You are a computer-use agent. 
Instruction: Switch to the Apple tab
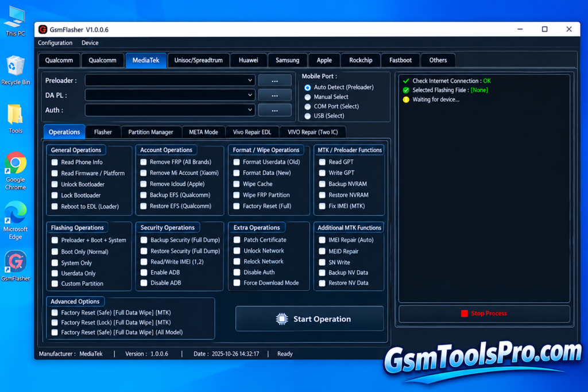(324, 60)
